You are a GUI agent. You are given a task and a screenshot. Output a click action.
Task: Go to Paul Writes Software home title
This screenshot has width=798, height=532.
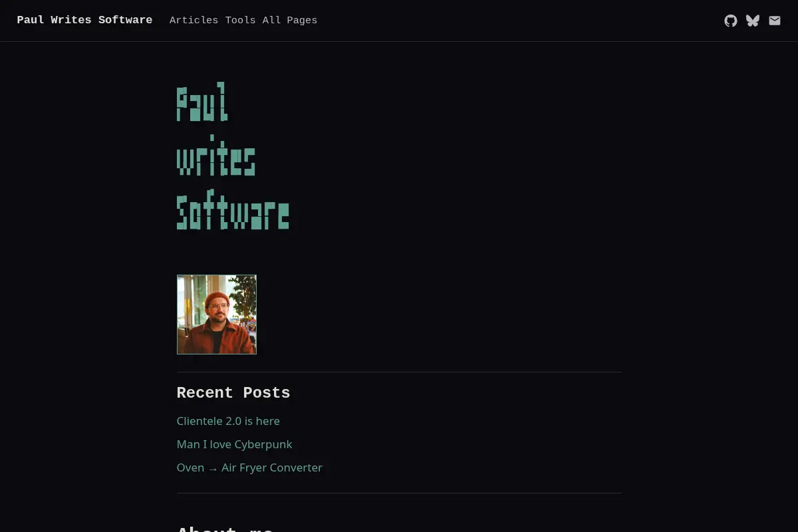[x=84, y=20]
